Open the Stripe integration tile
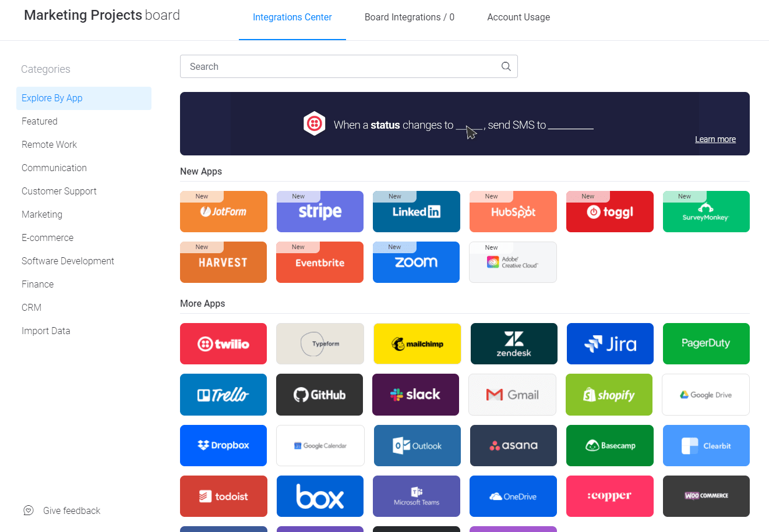This screenshot has width=769, height=532. 320,211
